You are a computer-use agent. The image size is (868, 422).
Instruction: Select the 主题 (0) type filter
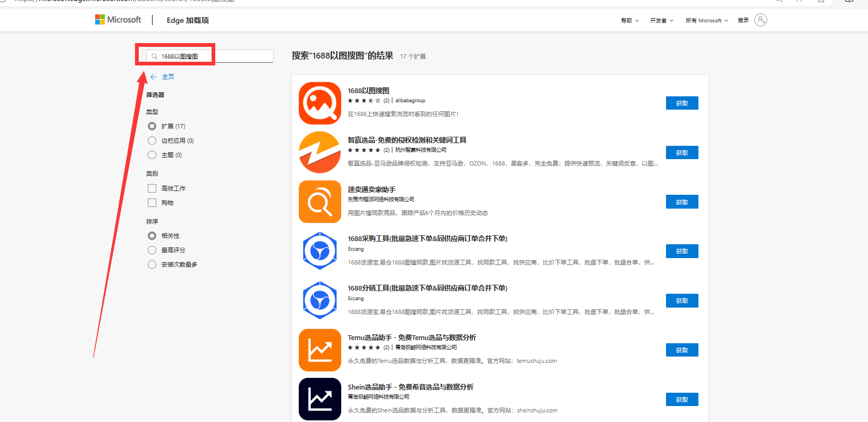point(152,155)
